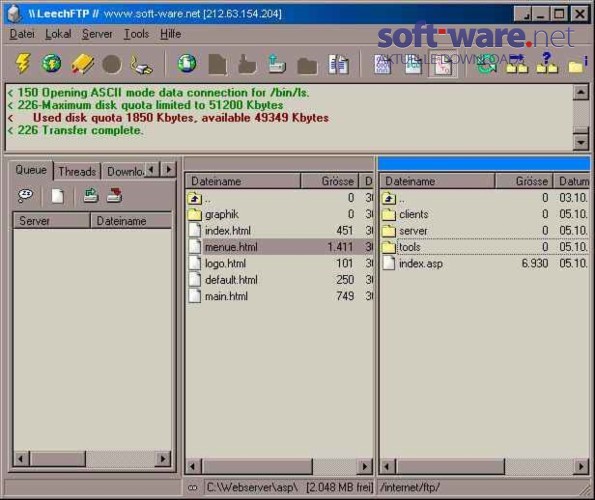
Task: Click the blank page icon in Queue toolbar
Action: point(57,196)
